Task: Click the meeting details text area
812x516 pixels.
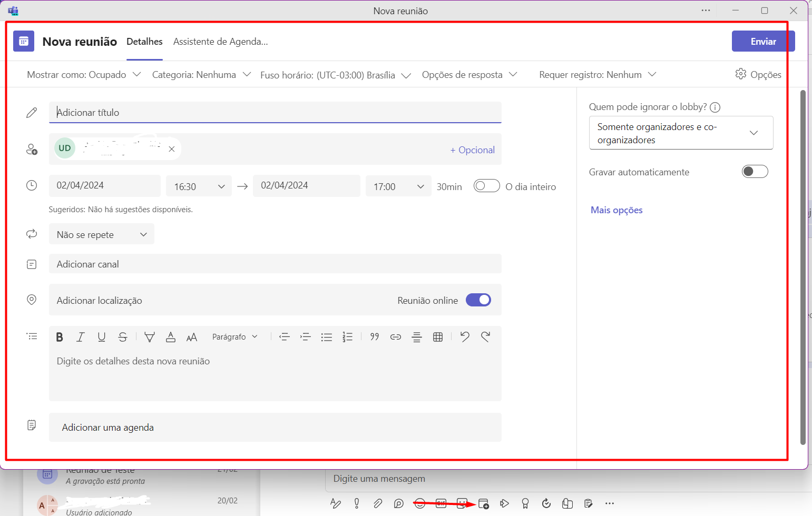Action: [x=275, y=374]
